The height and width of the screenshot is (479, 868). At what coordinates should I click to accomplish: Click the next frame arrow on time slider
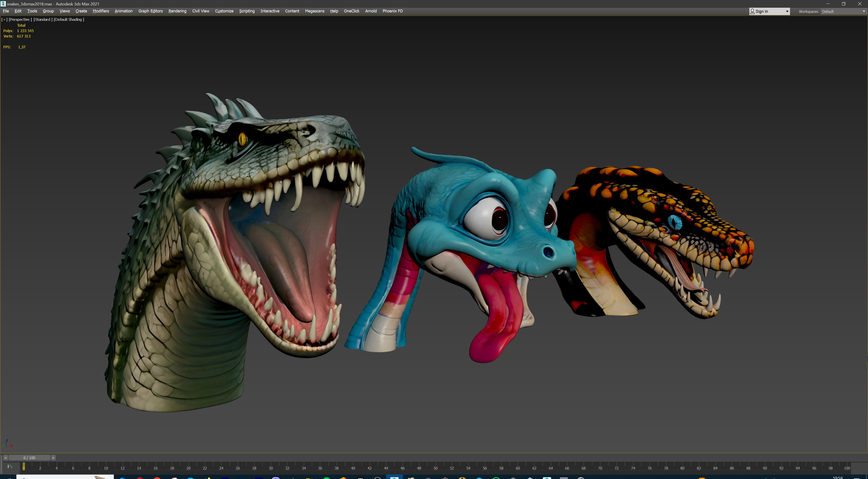[x=53, y=458]
